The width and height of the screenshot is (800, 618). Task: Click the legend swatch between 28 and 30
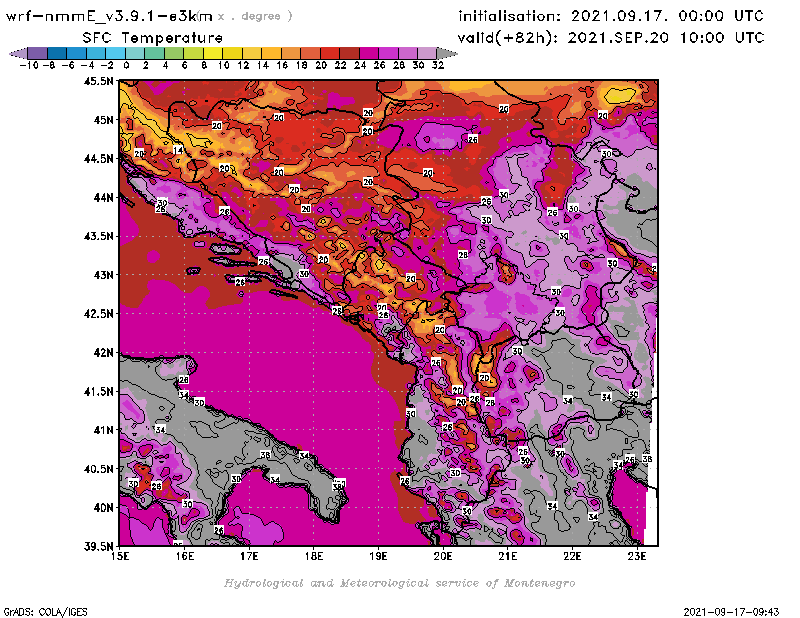(408, 53)
